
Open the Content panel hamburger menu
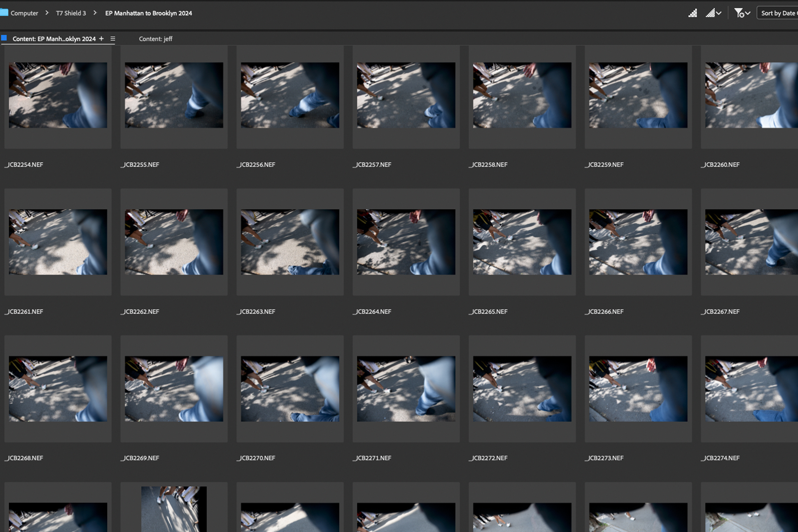(x=113, y=39)
